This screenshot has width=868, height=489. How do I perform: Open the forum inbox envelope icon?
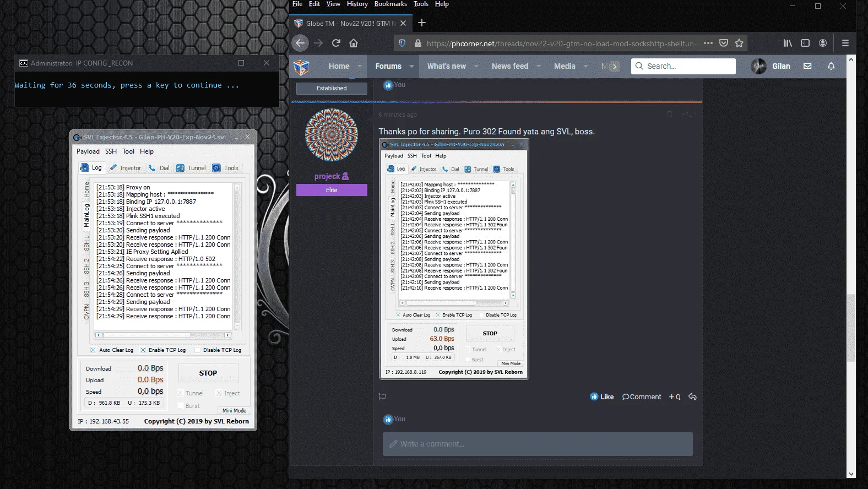[x=807, y=66]
